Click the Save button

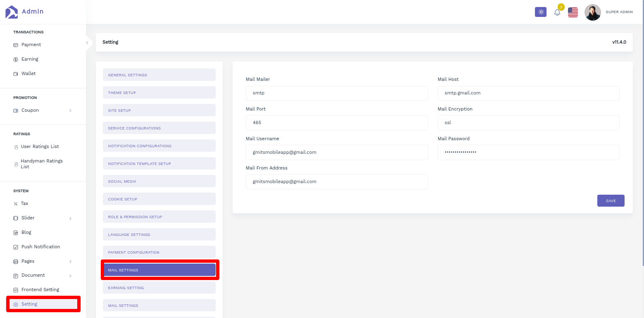(x=611, y=200)
